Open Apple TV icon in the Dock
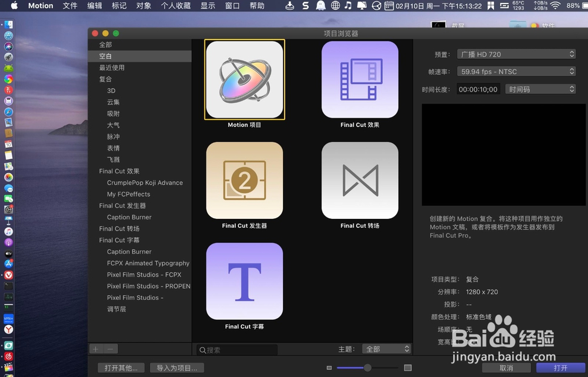The height and width of the screenshot is (377, 588). (x=8, y=253)
